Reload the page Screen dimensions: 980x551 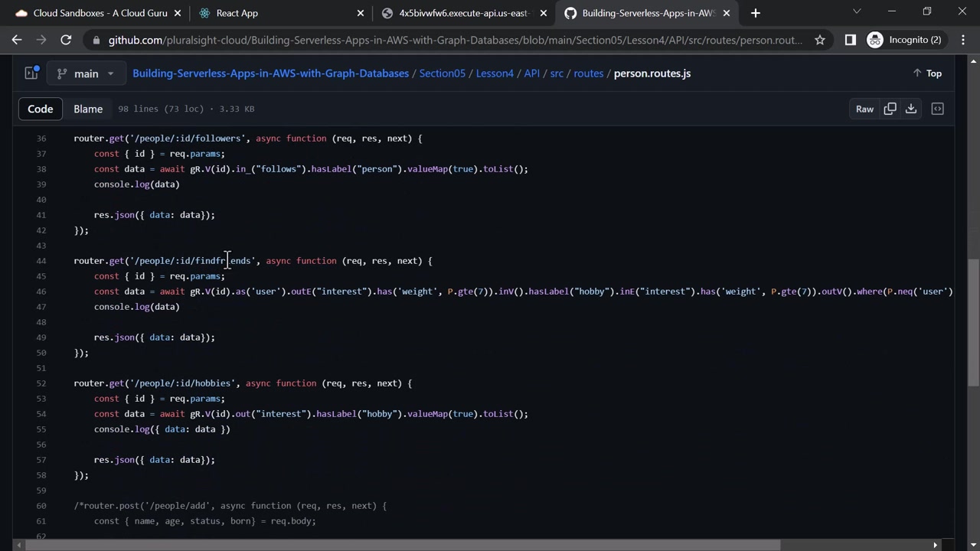tap(66, 40)
